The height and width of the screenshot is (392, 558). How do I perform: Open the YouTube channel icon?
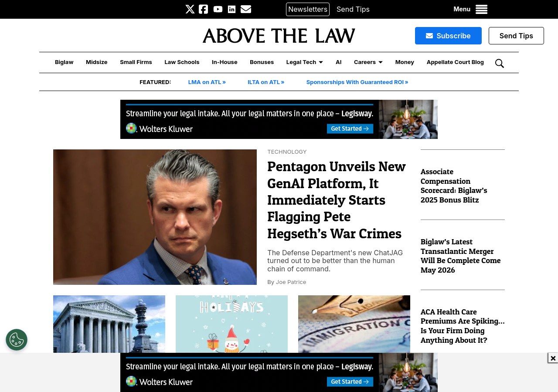[x=218, y=9]
